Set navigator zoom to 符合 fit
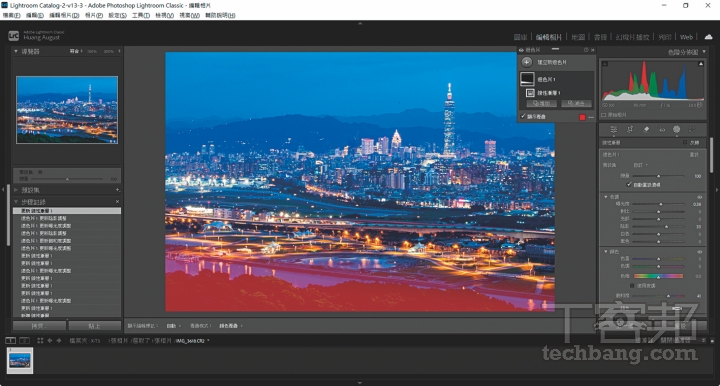Screen dimensions: 720x386 pos(74,51)
